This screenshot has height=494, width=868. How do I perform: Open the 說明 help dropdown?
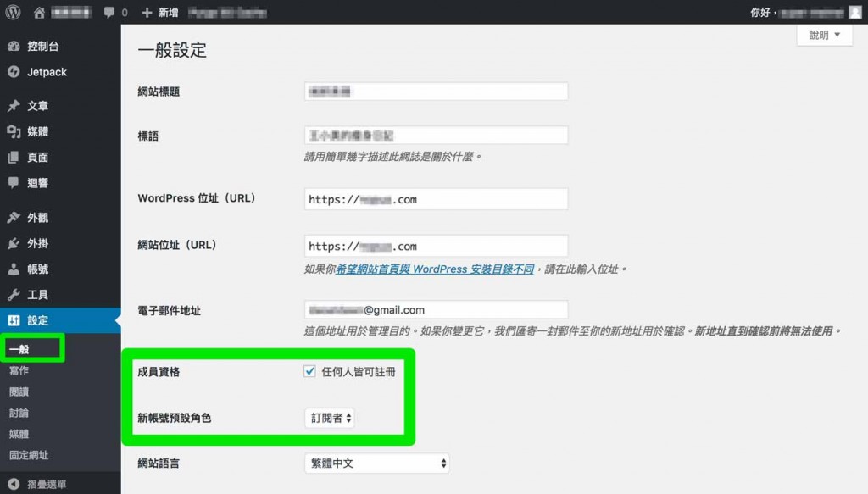824,36
